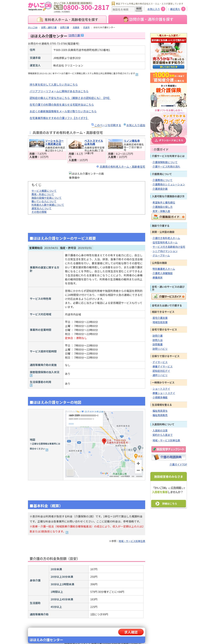Viewport: 215px width, 644px height.
Task: Open 介護ガイドTOP link
Action: pos(178,464)
